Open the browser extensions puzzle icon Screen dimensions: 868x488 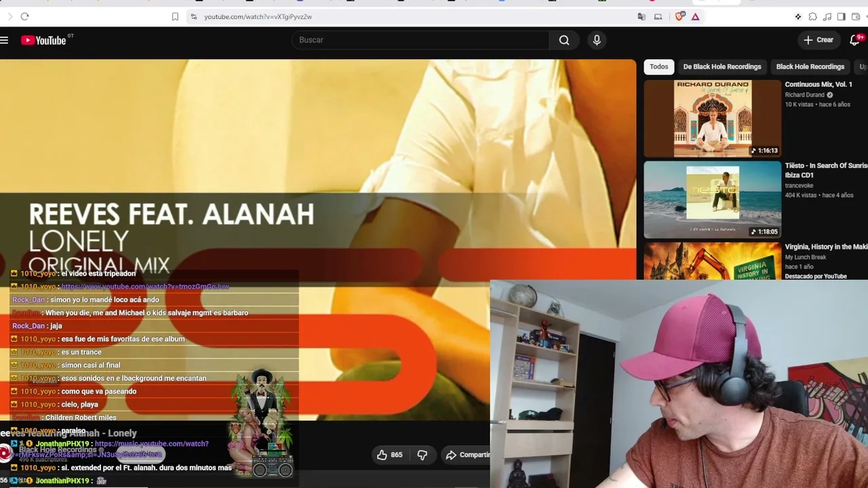(812, 16)
